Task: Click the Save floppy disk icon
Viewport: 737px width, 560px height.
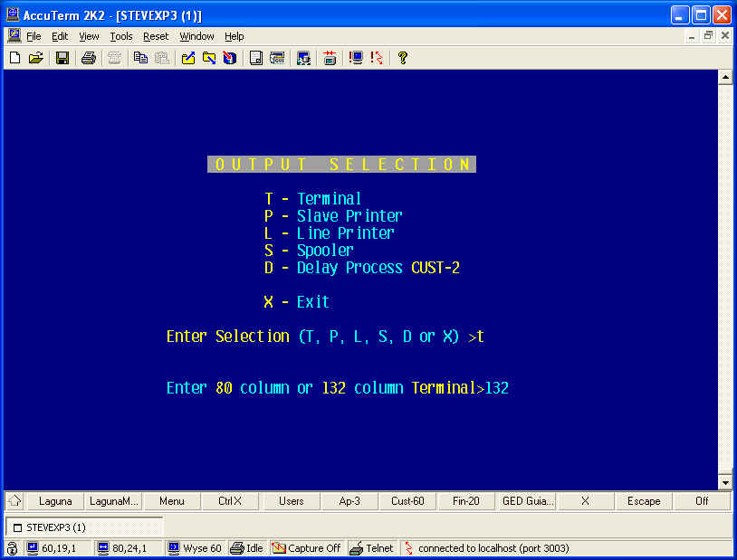Action: pos(62,58)
